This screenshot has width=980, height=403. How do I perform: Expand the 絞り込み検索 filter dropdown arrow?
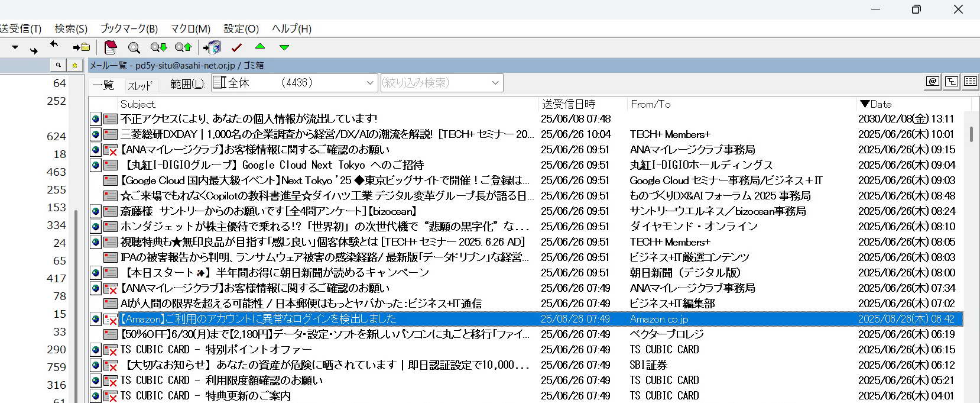[x=495, y=83]
